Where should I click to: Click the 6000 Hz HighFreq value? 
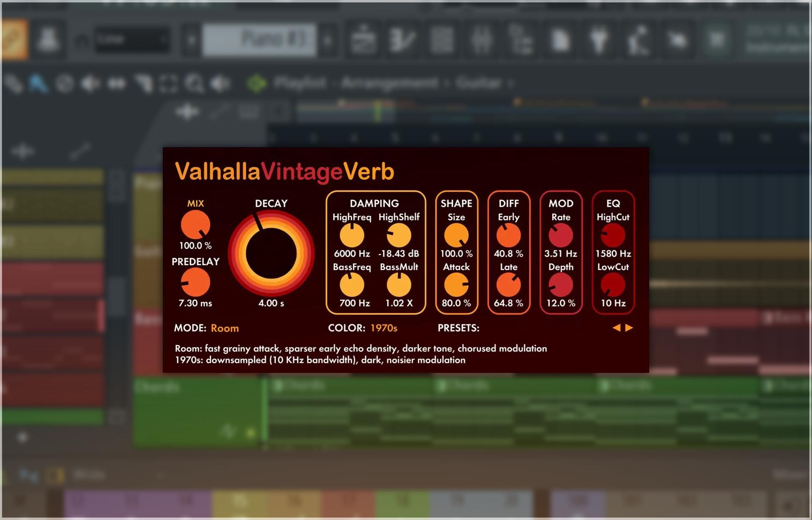[x=352, y=254]
